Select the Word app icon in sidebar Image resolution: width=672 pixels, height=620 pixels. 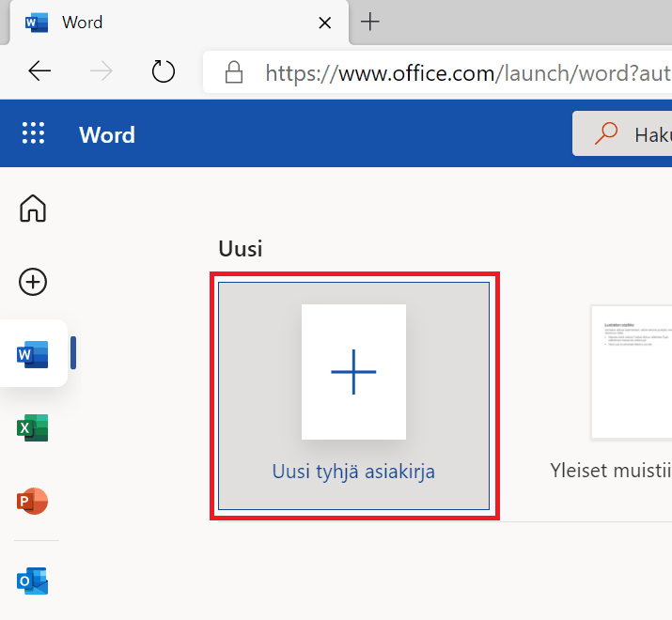tap(33, 354)
